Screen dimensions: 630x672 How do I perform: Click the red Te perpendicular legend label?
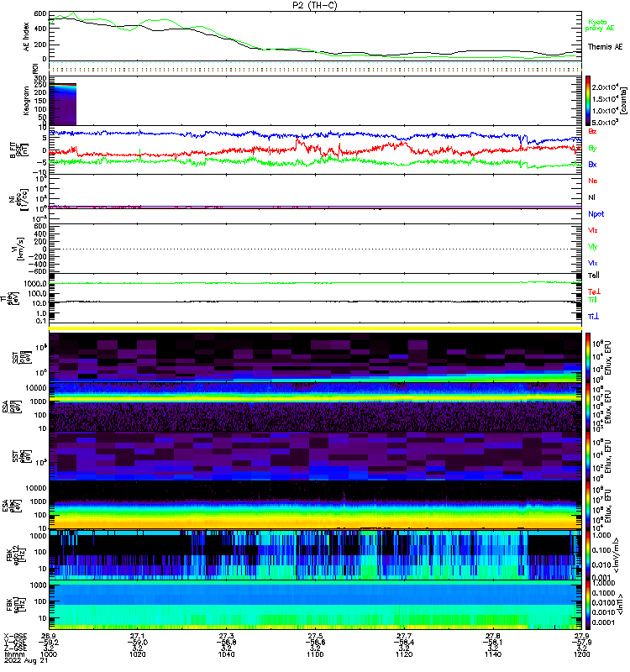click(594, 291)
